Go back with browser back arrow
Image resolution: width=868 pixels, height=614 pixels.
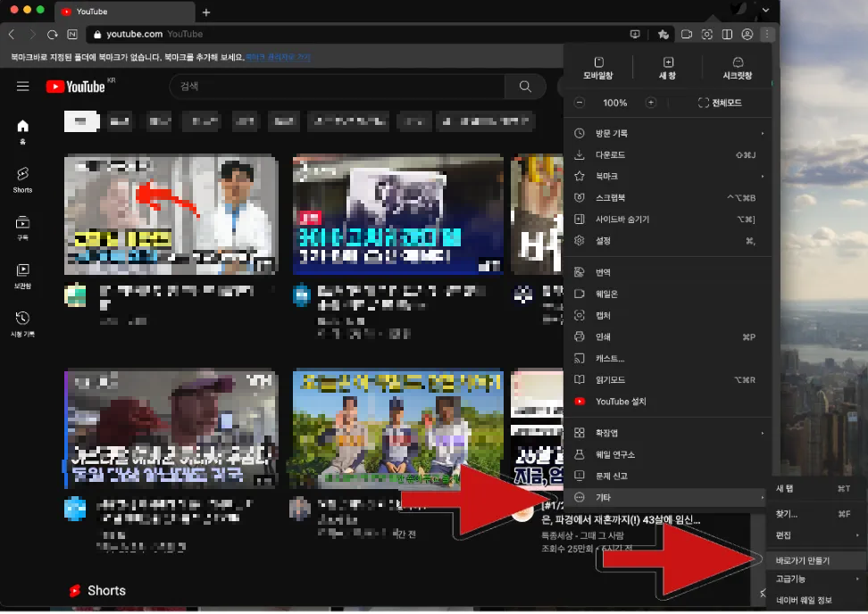pos(11,34)
